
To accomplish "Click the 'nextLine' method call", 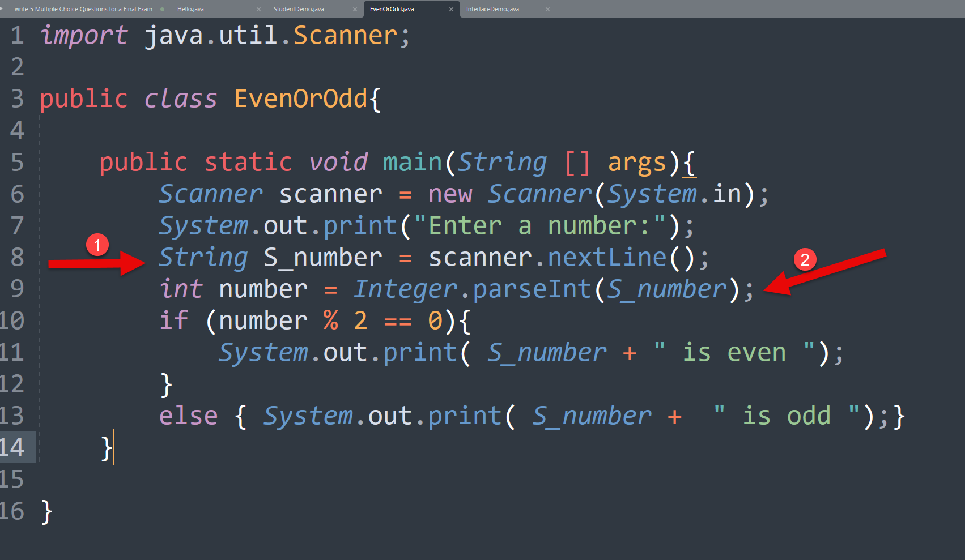I will 607,257.
